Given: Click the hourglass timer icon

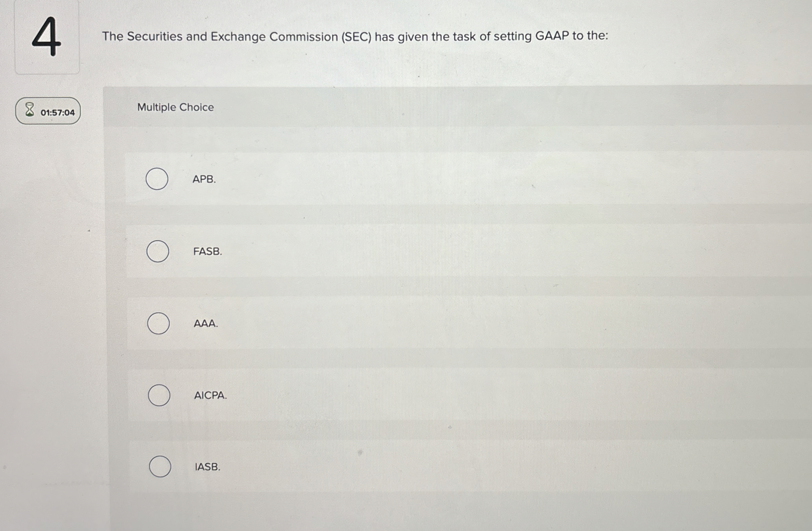Looking at the screenshot, I should [x=29, y=109].
